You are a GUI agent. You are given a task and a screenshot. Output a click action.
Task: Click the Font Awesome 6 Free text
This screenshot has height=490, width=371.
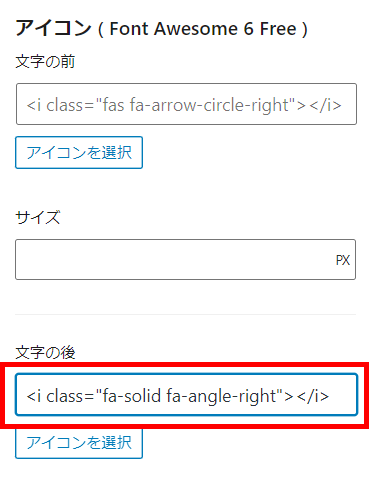point(203,29)
